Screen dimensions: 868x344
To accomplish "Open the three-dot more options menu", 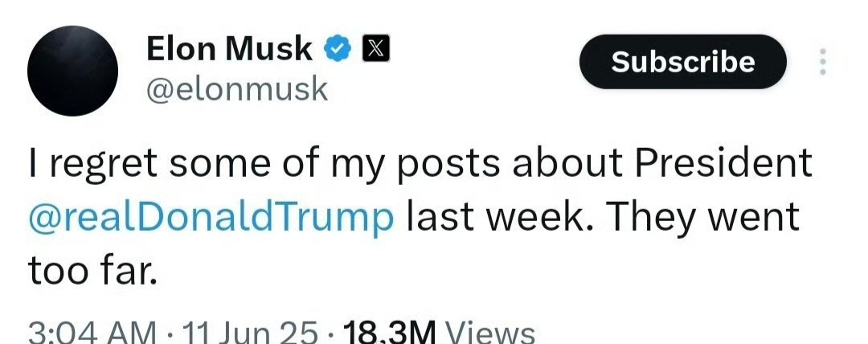I will click(823, 62).
